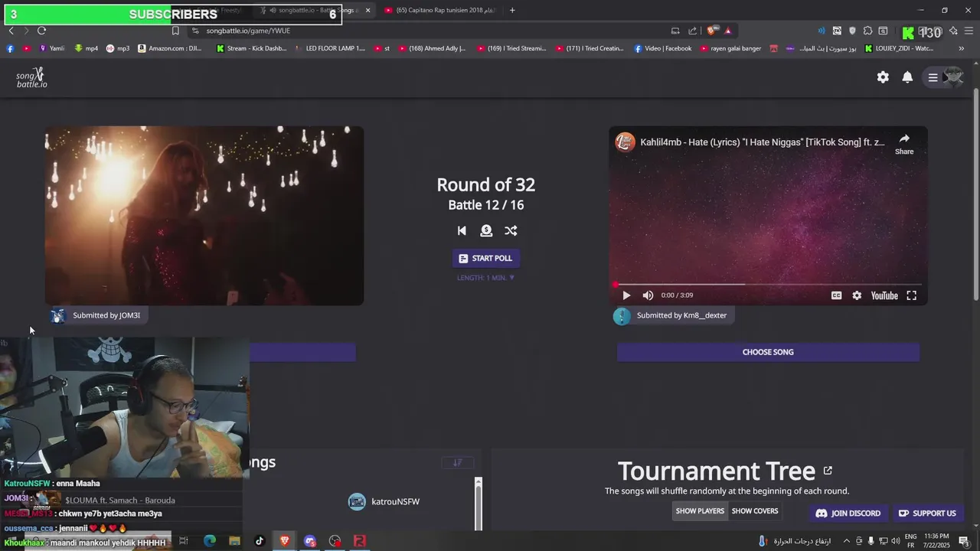980x551 pixels.
Task: Show more bookmarks chevron
Action: [962, 48]
